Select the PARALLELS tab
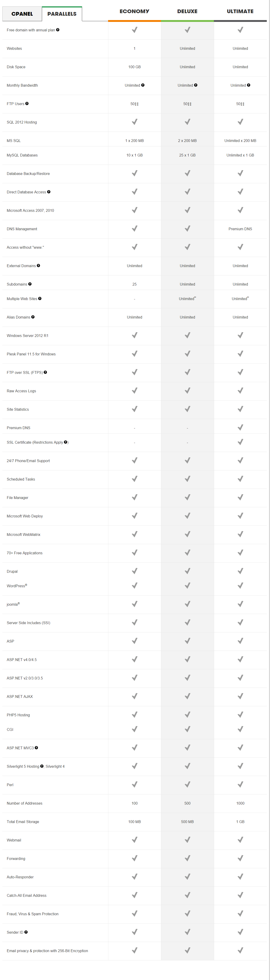The height and width of the screenshot is (980, 270). pyautogui.click(x=62, y=14)
